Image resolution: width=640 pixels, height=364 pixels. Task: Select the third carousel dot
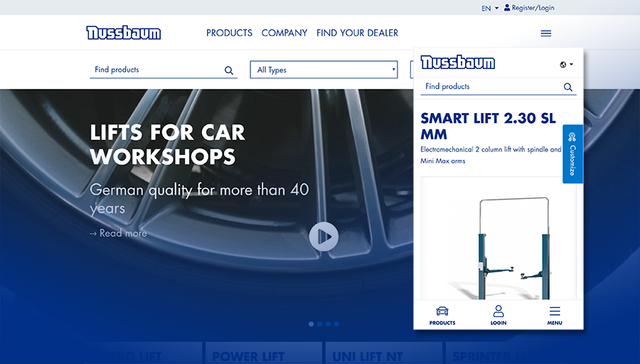328,324
